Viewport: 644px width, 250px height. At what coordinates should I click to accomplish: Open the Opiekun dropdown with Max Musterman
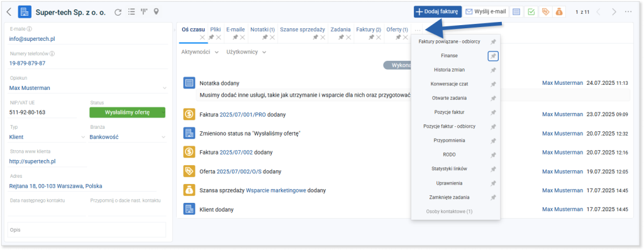pos(88,88)
